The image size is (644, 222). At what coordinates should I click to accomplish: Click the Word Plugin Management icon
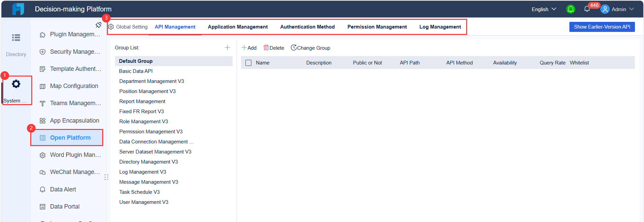(x=42, y=155)
